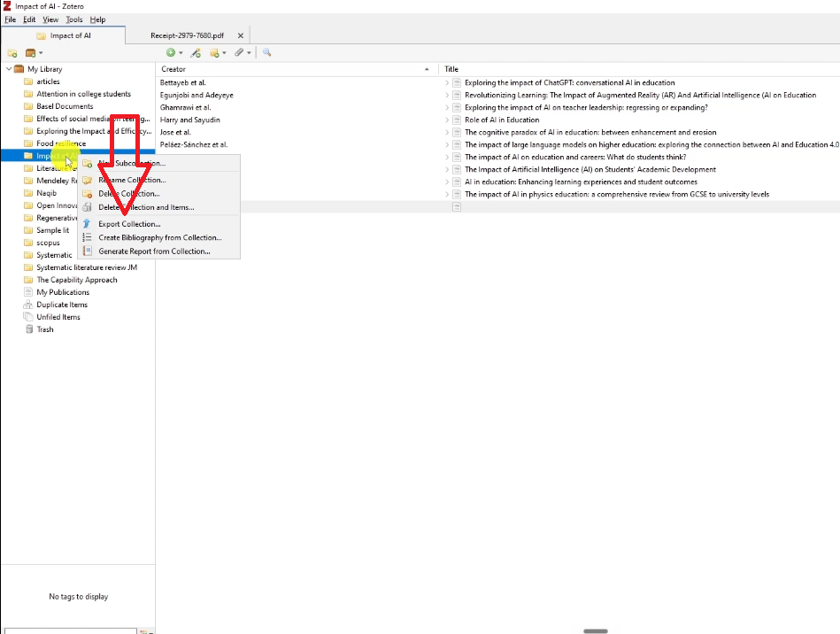Click the green New Item plus icon
The height and width of the screenshot is (634, 840).
[170, 52]
